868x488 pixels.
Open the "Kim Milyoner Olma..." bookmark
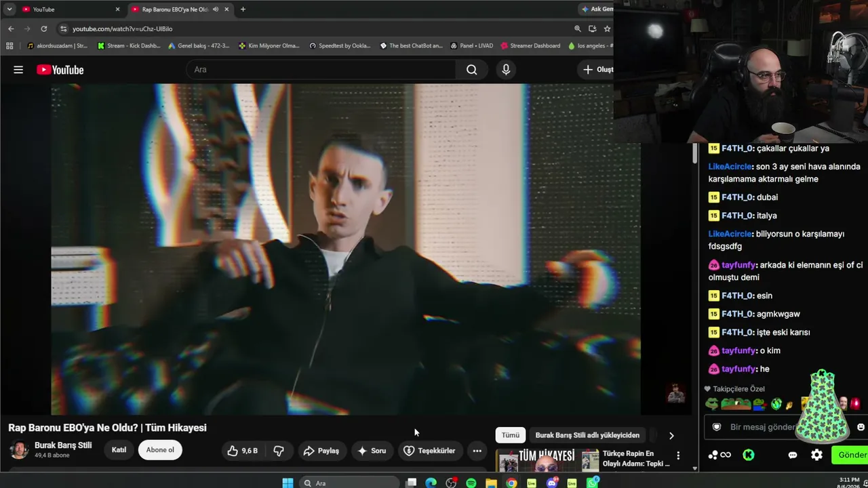[x=269, y=46]
